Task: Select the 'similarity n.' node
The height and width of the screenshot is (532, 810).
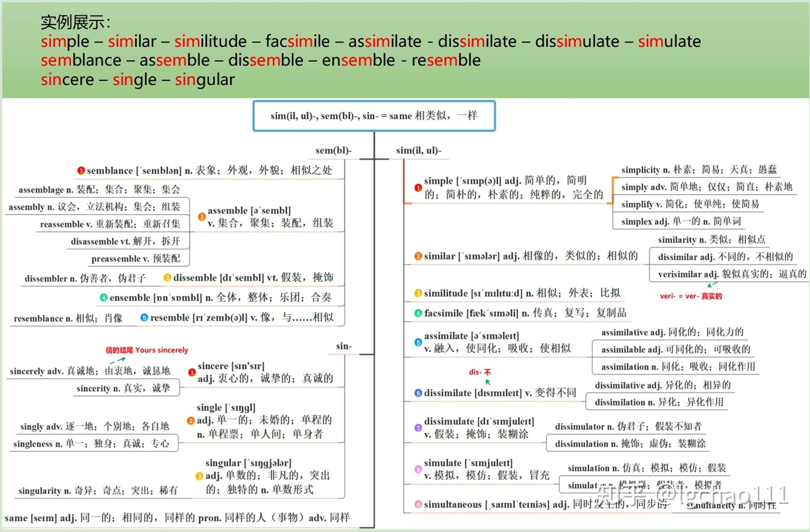Action: click(x=712, y=240)
